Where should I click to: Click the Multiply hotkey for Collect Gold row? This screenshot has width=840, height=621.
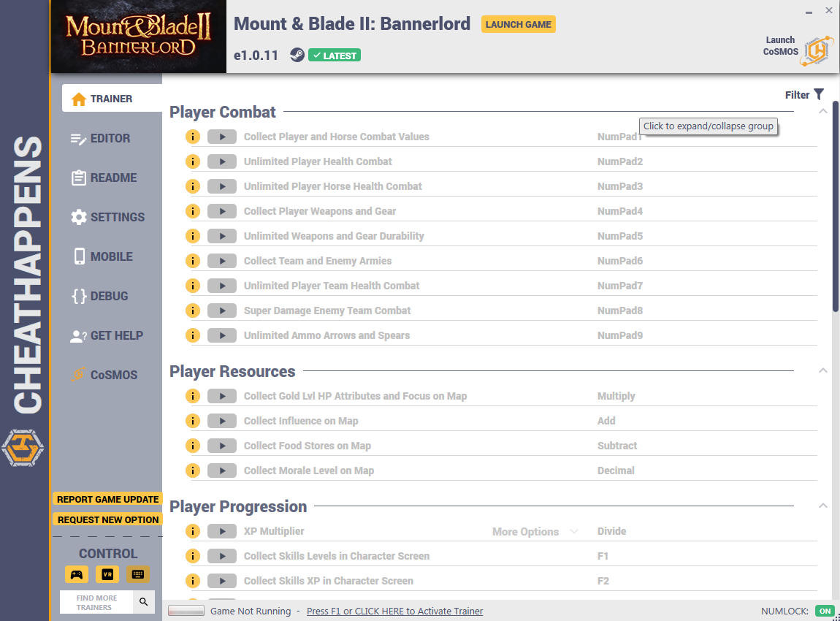point(616,396)
